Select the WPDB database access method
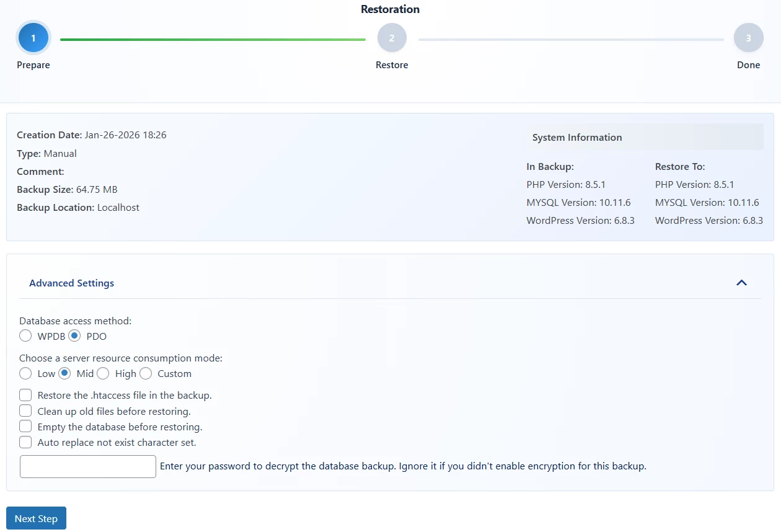This screenshot has width=781, height=532. point(25,336)
